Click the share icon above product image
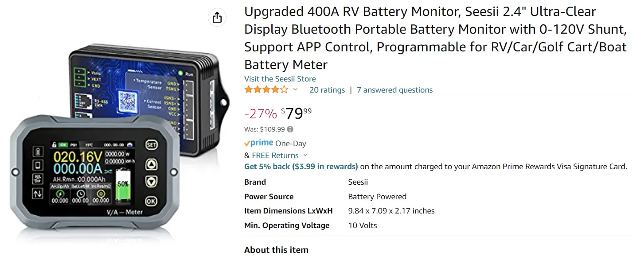The image size is (644, 256). (x=217, y=17)
